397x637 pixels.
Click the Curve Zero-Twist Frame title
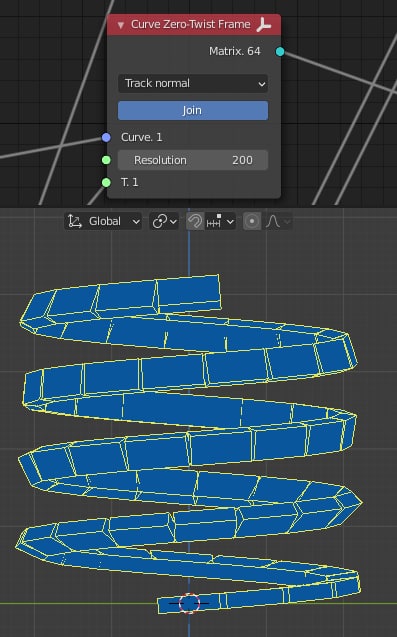tap(191, 24)
